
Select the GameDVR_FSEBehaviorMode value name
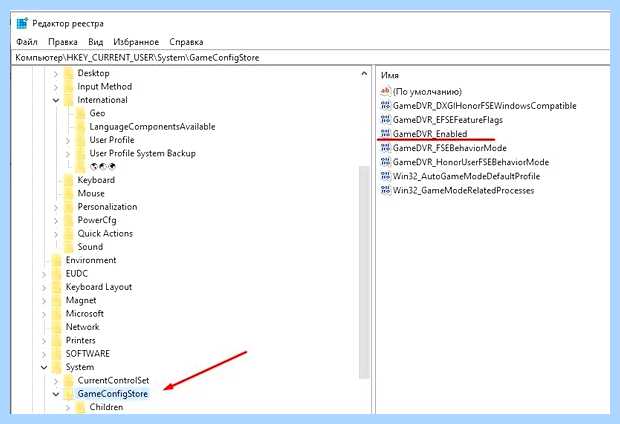click(x=450, y=148)
